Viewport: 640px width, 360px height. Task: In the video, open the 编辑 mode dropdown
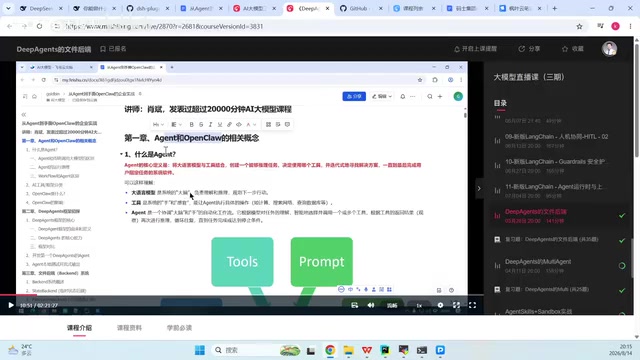pyautogui.click(x=382, y=96)
